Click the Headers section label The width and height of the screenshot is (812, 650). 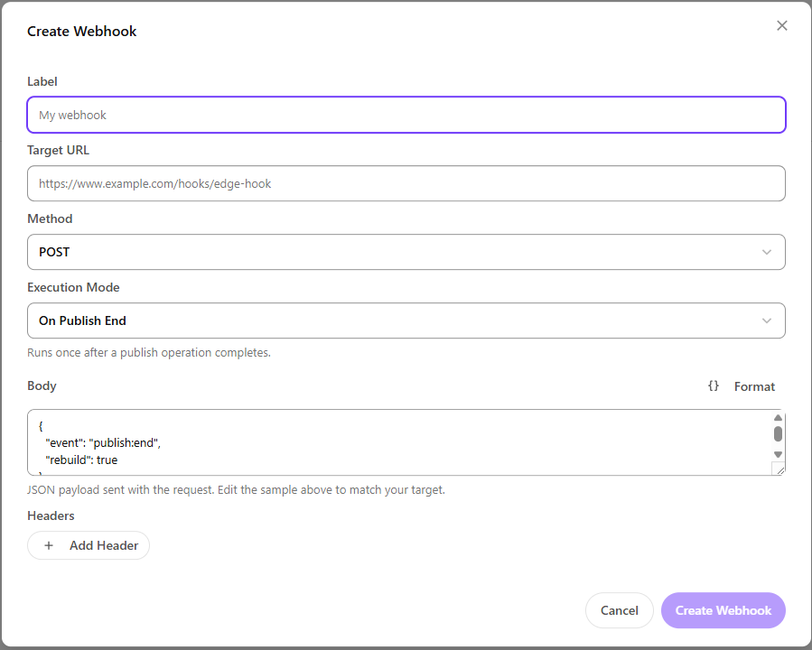51,516
